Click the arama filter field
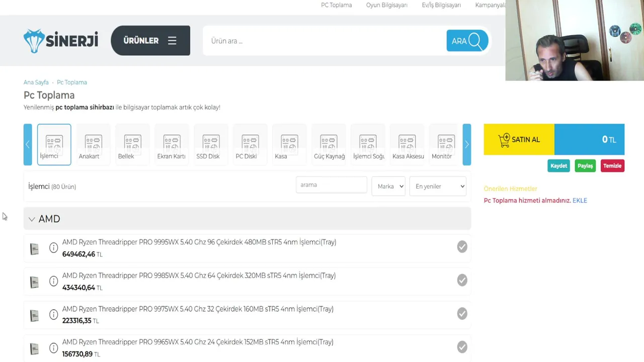Screen dimensions: 644x362 332,185
